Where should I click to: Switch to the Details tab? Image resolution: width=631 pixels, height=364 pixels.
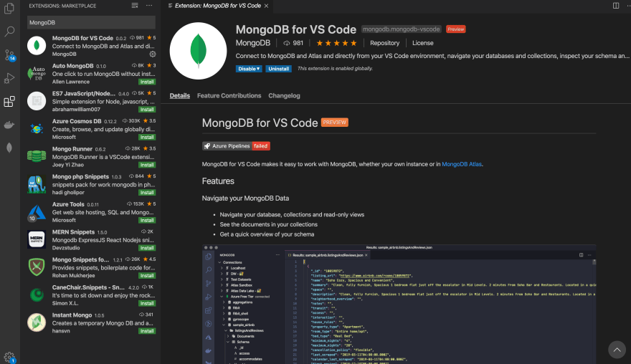[179, 96]
